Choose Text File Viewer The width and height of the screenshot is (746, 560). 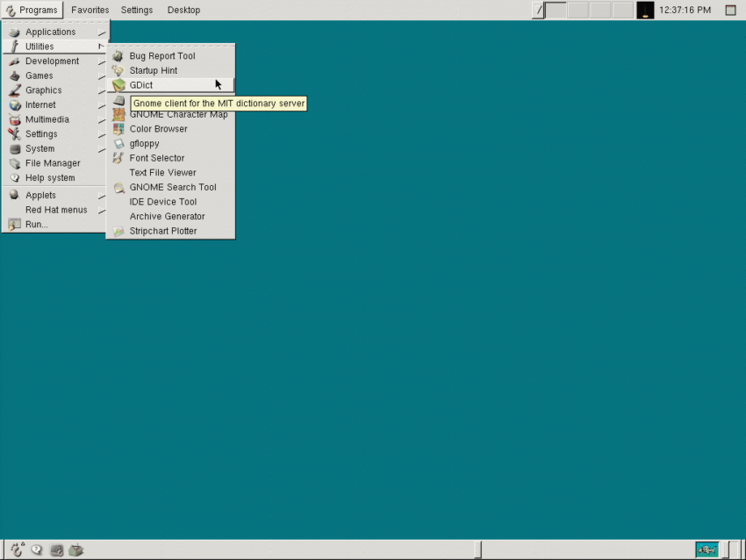click(x=171, y=173)
